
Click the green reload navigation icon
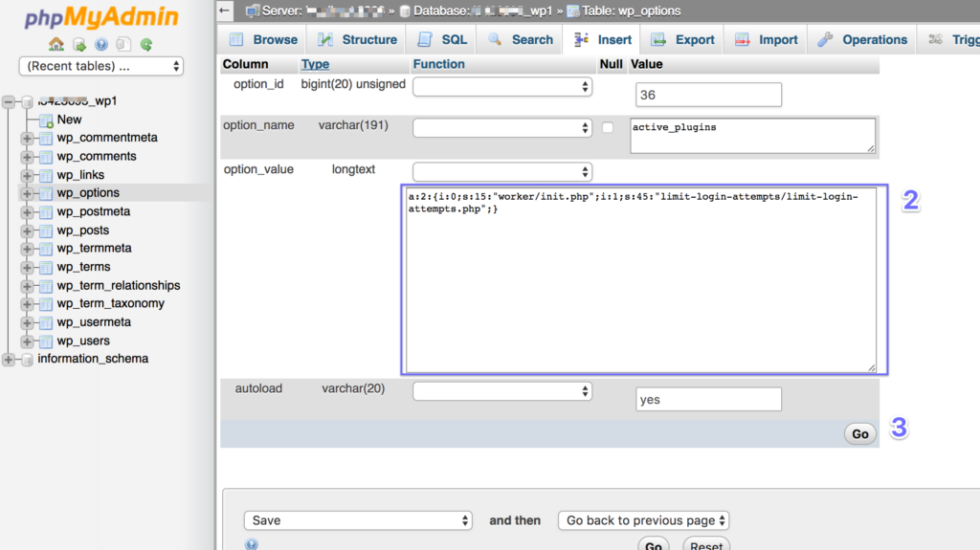click(146, 44)
